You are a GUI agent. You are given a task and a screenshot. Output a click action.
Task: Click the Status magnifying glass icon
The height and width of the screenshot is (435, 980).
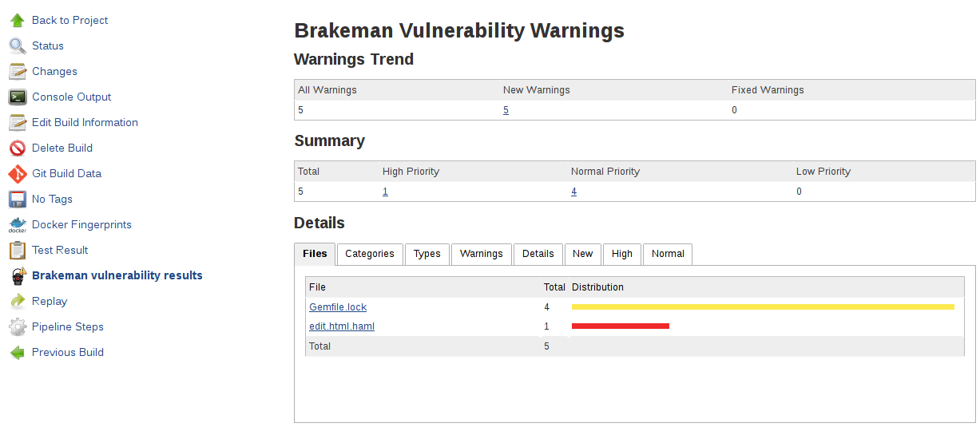point(18,46)
